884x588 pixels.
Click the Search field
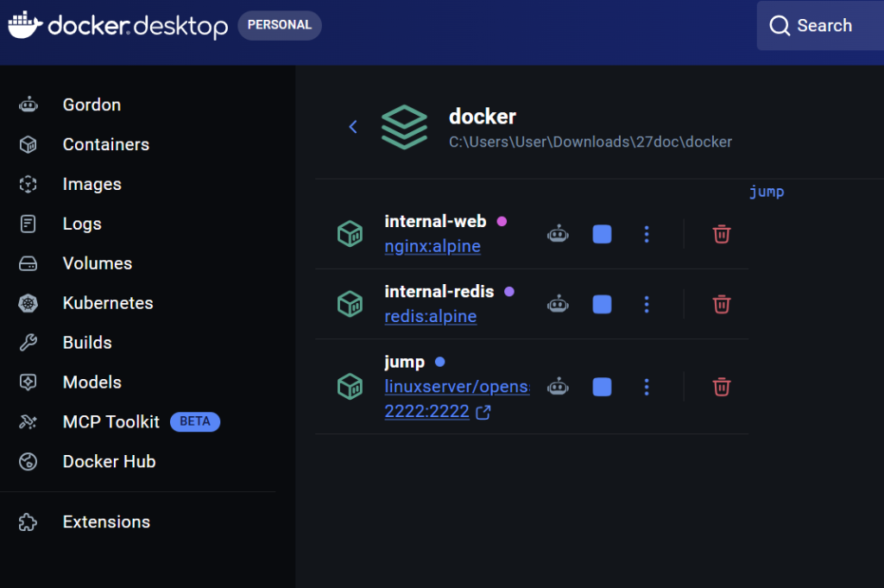point(820,25)
